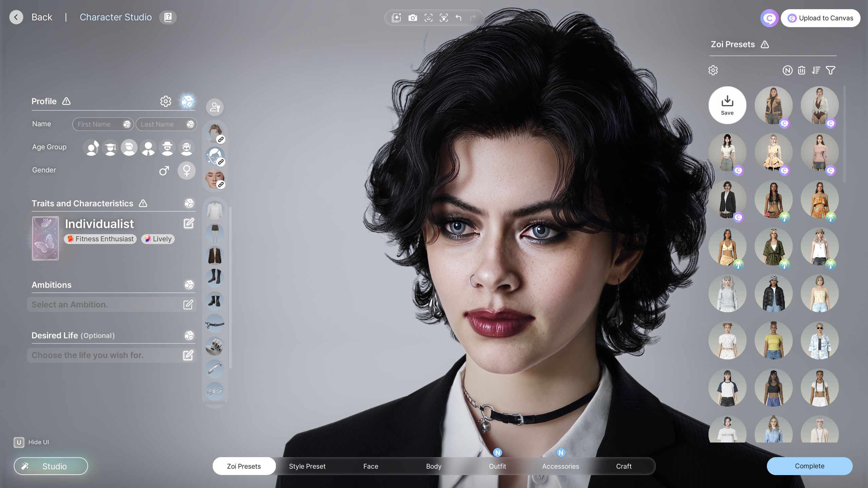This screenshot has height=488, width=868.
Task: Open the Face tab
Action: pos(371,466)
